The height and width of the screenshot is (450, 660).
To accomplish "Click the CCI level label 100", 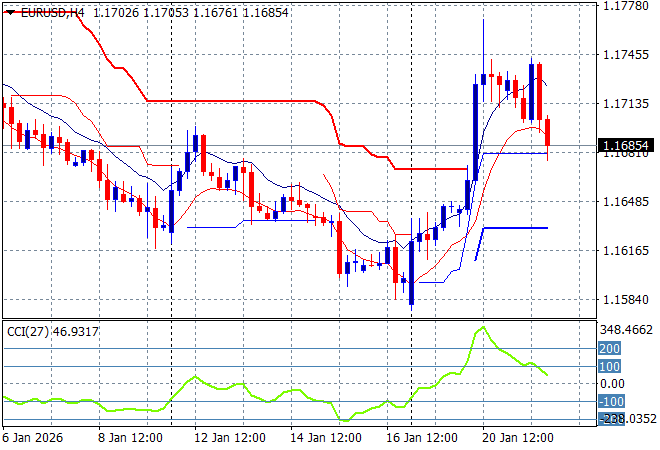I will coord(609,366).
